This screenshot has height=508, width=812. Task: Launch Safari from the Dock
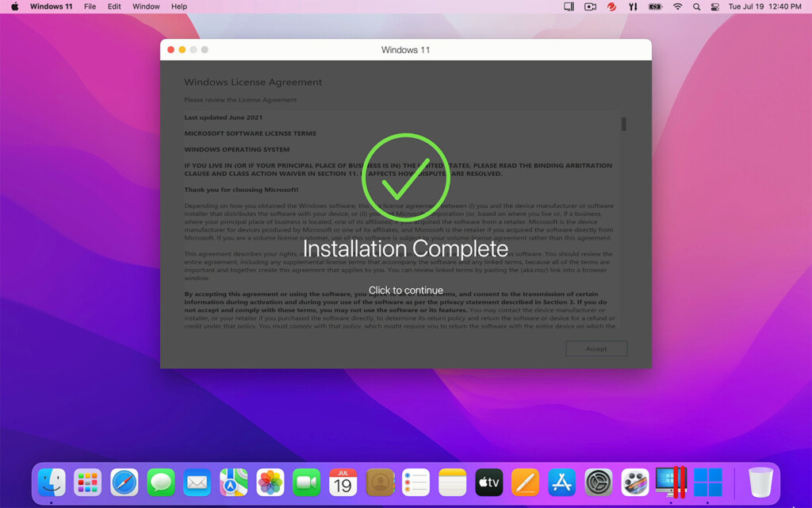[124, 482]
